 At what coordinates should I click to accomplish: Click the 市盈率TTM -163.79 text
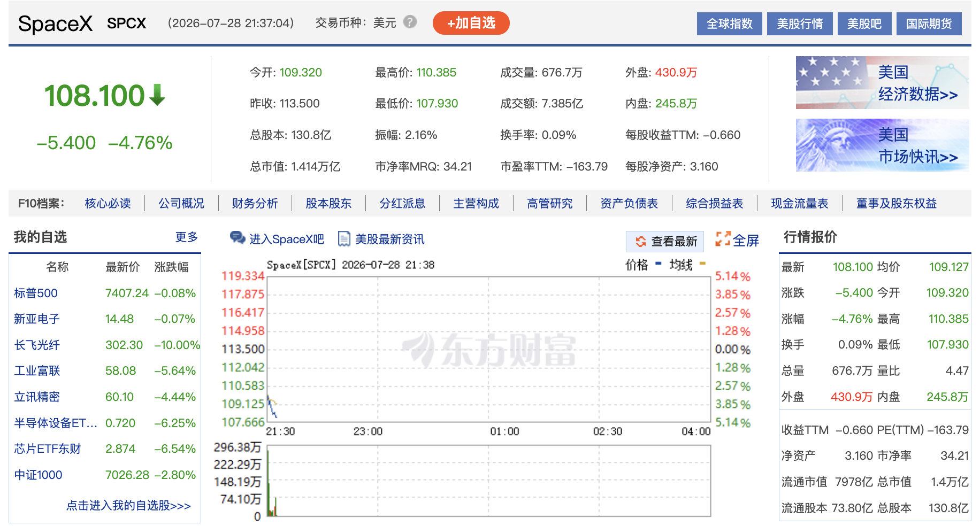tap(554, 166)
